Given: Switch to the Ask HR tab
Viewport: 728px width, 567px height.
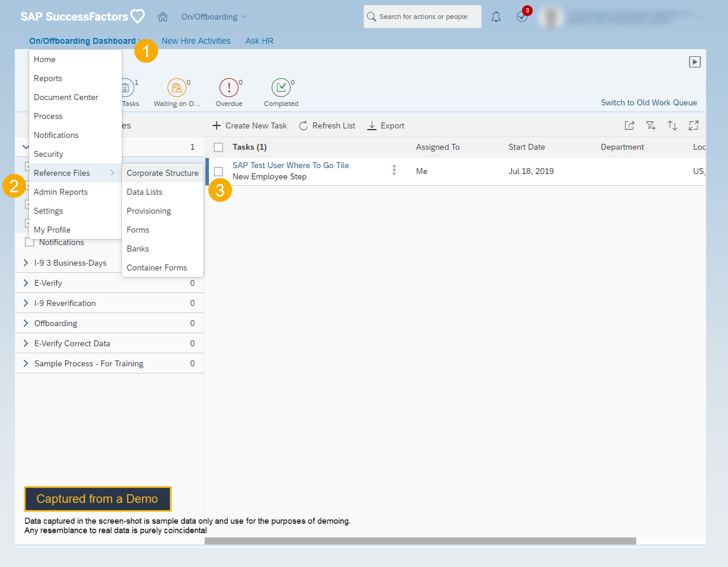Looking at the screenshot, I should click(259, 41).
